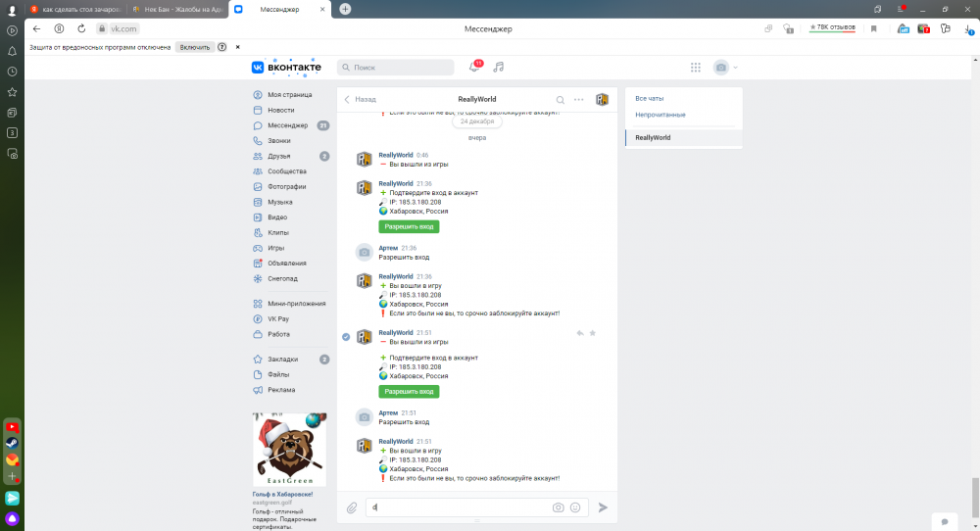Click the upper 'Разрешить вход' green button

click(x=409, y=226)
